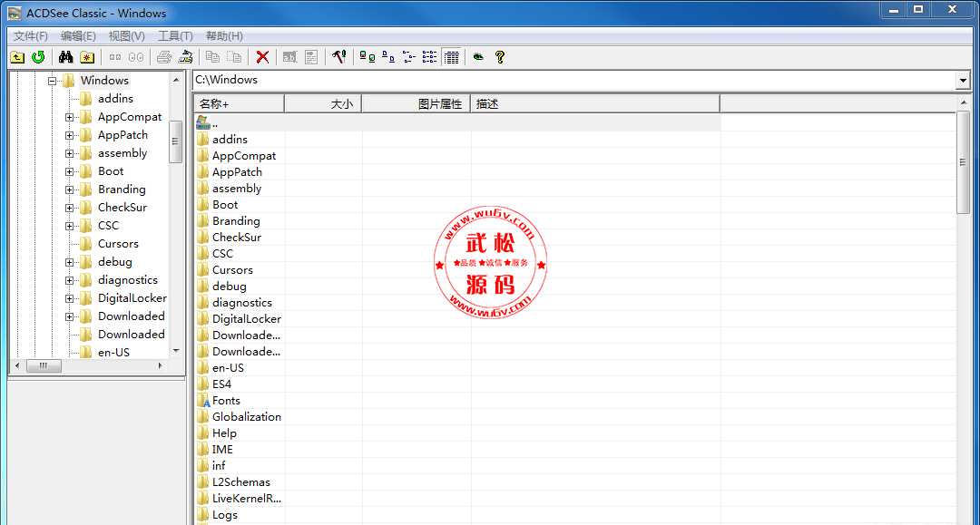Select the L2Schemas folder in file list
Viewport: 980px width, 525px height.
coord(241,481)
